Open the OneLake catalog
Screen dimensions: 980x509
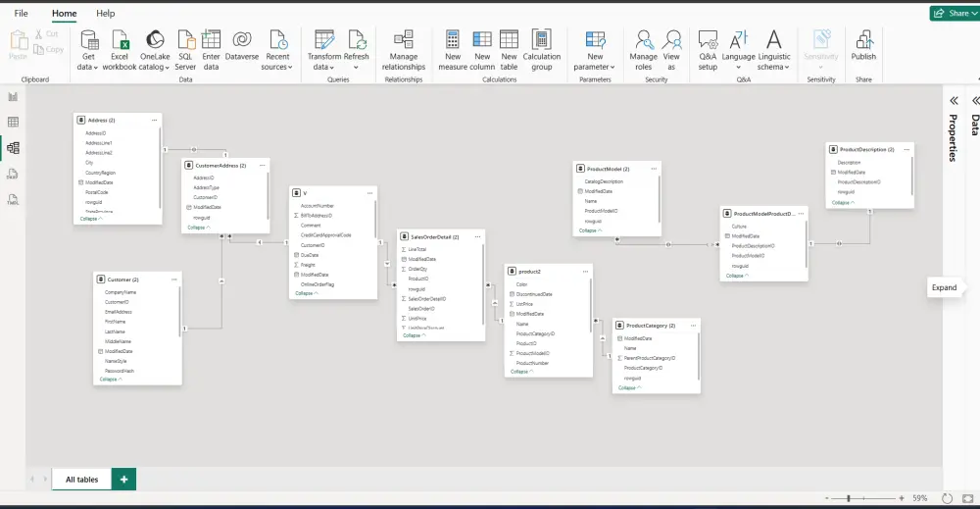[x=155, y=51]
